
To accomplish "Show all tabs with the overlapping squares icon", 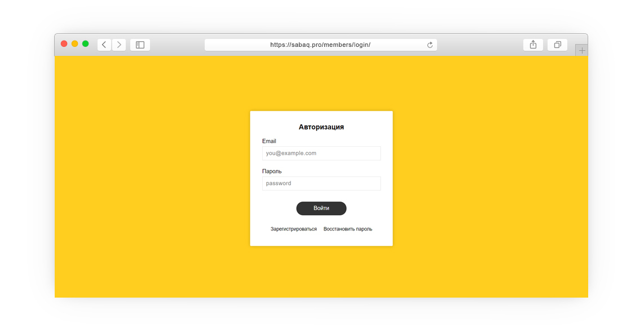I will tap(557, 45).
